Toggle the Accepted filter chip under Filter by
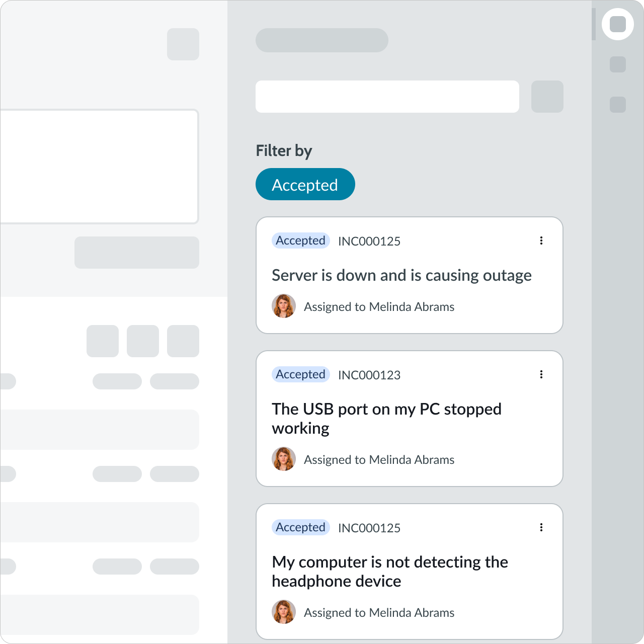Image resolution: width=644 pixels, height=644 pixels. [305, 184]
